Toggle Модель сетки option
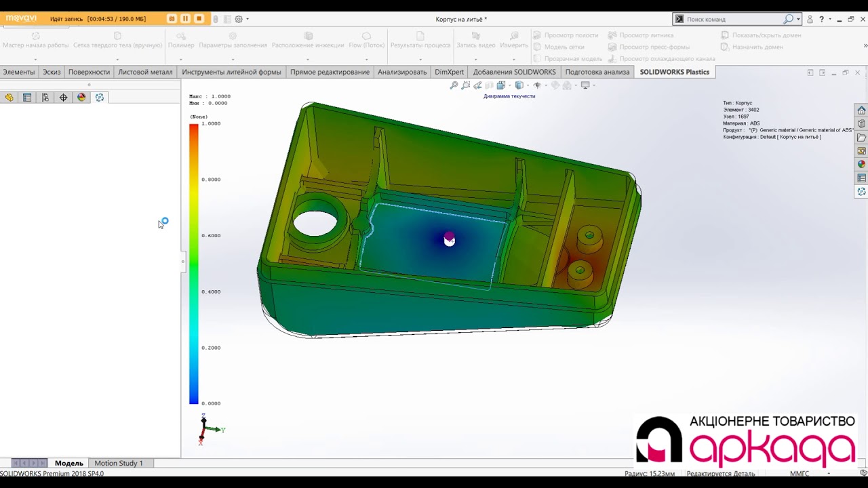Viewport: 868px width, 488px height. (558, 47)
